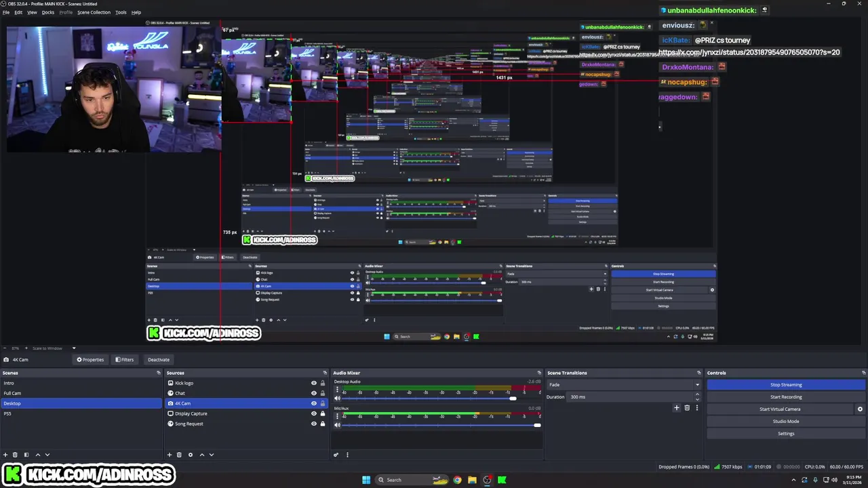Open the Edit menu

click(18, 12)
